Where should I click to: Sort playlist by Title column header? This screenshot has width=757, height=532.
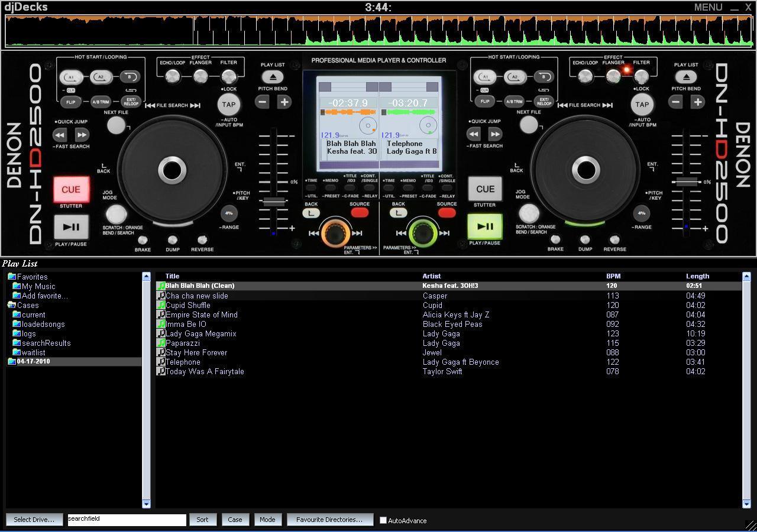tap(172, 276)
